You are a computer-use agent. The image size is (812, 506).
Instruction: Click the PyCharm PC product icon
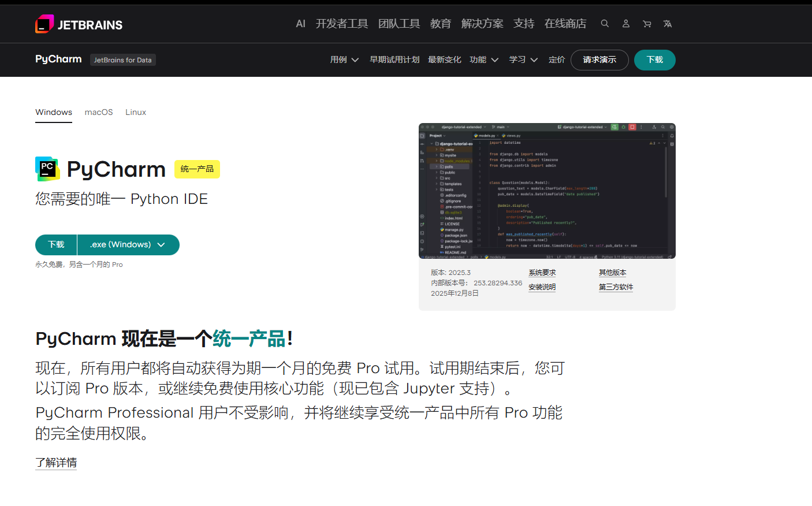[47, 169]
